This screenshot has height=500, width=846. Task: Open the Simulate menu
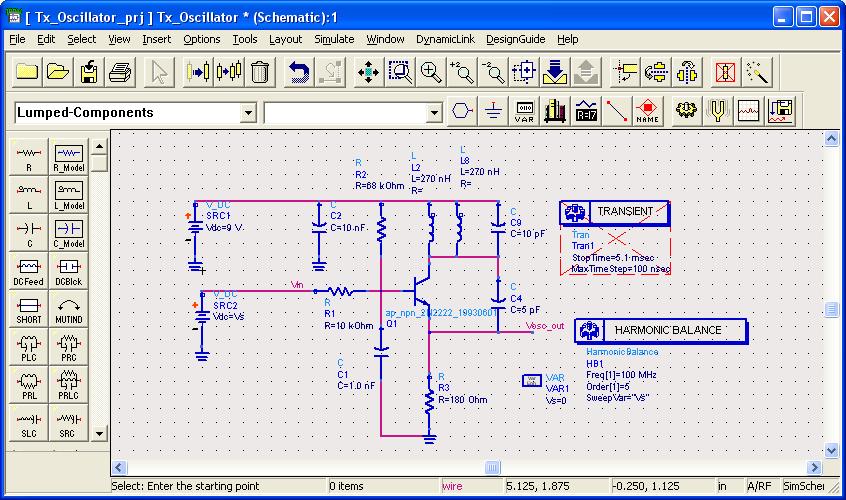(335, 39)
